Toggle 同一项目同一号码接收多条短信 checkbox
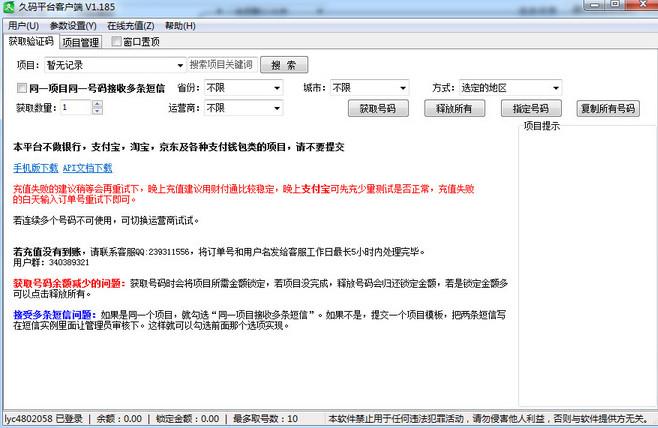Viewport: 658px width, 428px height. 20,87
